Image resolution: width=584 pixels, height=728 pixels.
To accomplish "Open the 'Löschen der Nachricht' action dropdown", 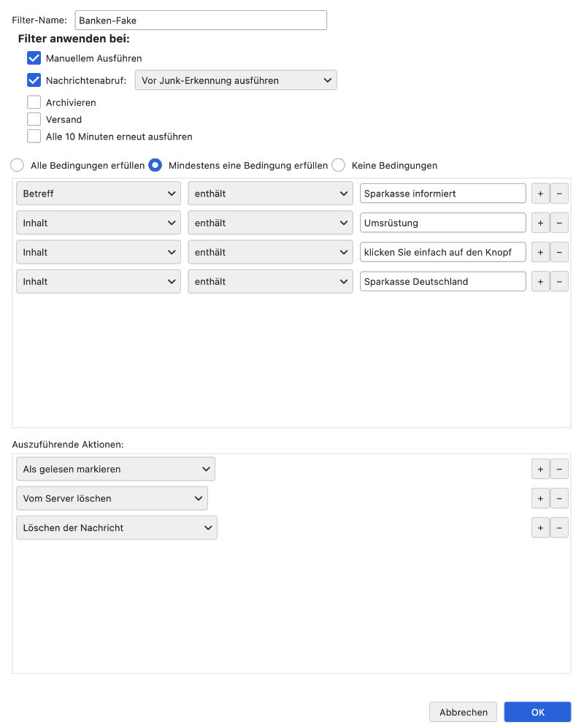I will [117, 527].
